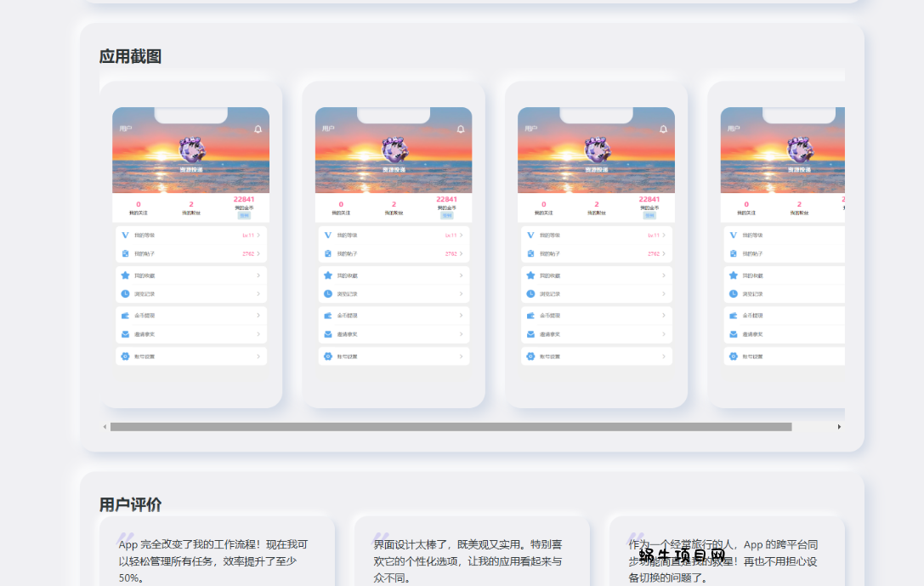The image size is (924, 586).
Task: Click the clipboard posts icon in fourth screenshot
Action: 734,253
